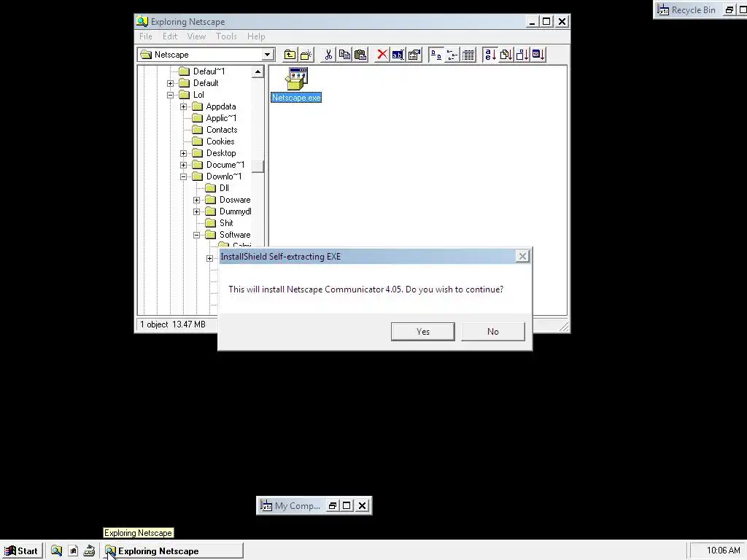Switch to Details view icon
747x560 pixels.
(x=468, y=55)
